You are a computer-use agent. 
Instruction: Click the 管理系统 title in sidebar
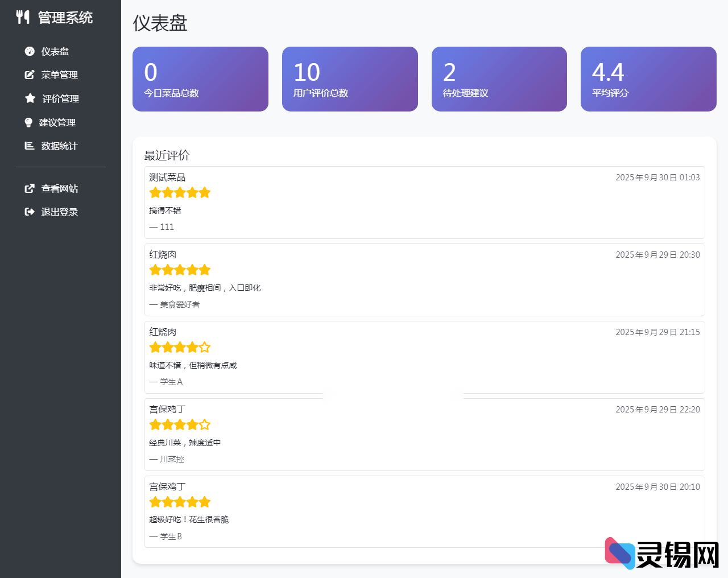(x=65, y=18)
